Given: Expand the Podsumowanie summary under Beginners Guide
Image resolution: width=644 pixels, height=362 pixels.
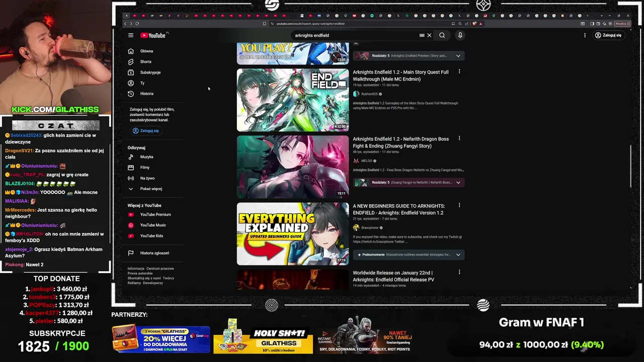Looking at the screenshot, I should pos(458,254).
